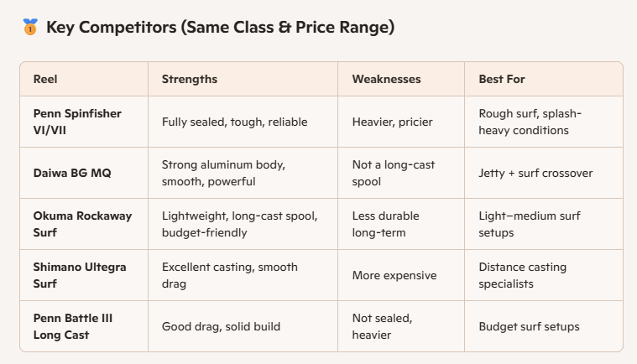Screen dimensions: 637x364
Task: Select the Penn Spinfisher VI/VII reel name
Action: click(77, 122)
